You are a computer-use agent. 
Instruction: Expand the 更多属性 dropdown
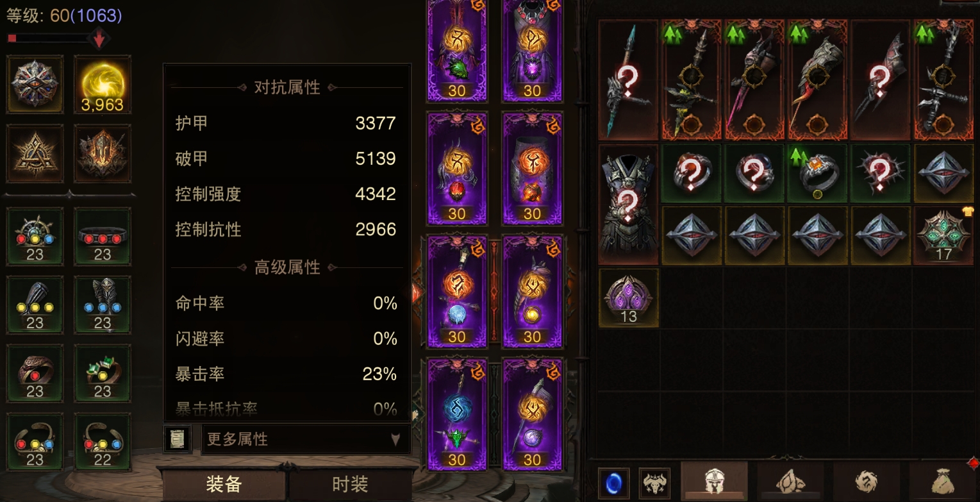point(306,439)
